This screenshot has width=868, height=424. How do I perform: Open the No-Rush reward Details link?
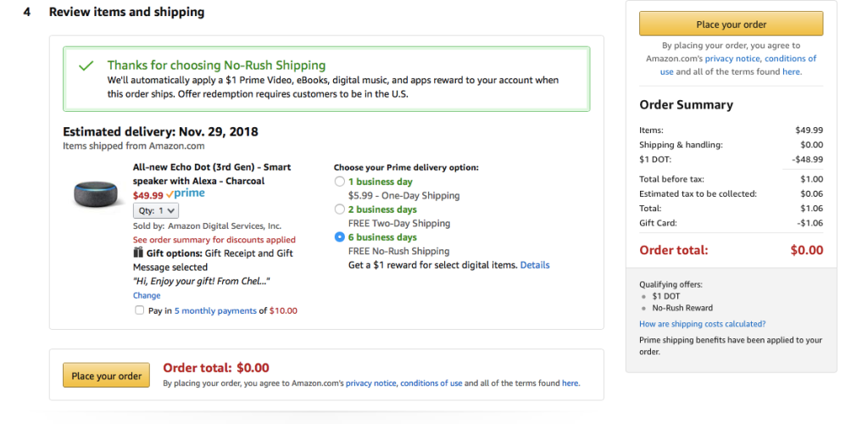tap(535, 265)
